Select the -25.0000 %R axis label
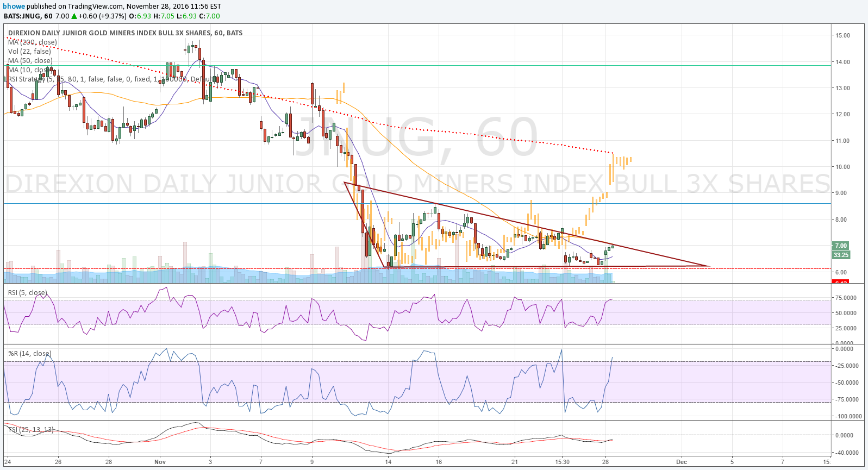The image size is (868, 470). pyautogui.click(x=847, y=366)
